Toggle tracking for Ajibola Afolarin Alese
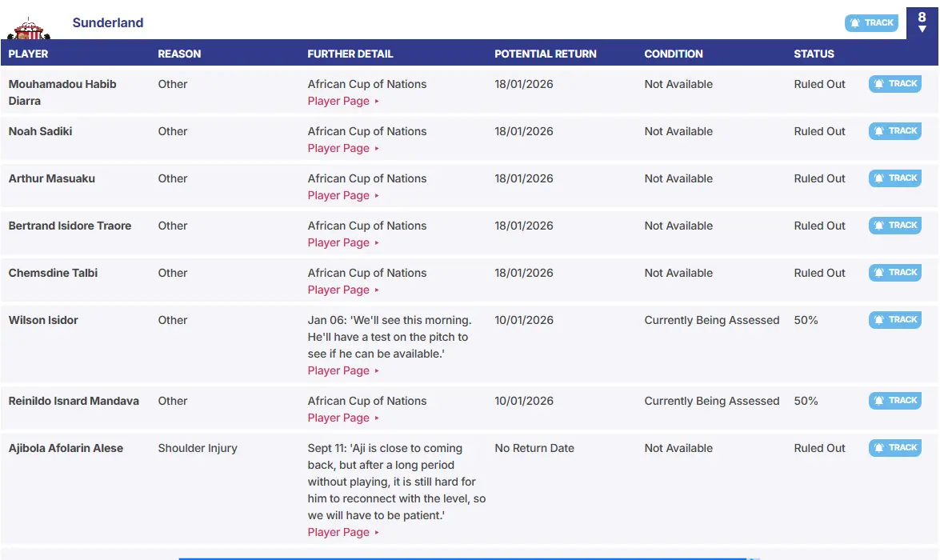 point(895,448)
